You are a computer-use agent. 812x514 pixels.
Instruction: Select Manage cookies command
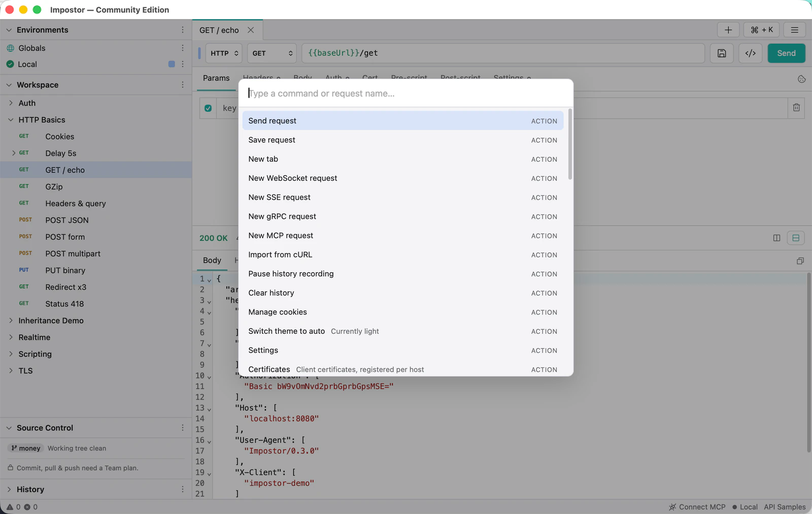[403, 312]
